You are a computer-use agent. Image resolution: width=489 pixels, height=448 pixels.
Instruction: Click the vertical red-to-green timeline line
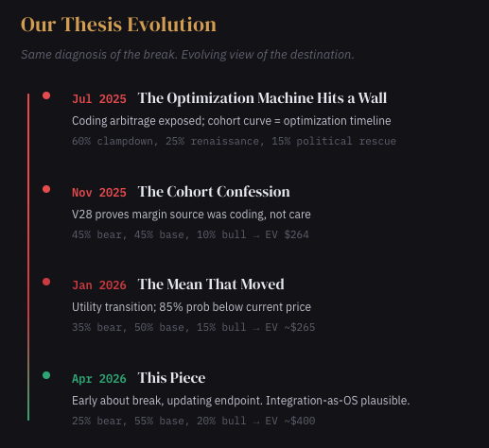tap(28, 257)
